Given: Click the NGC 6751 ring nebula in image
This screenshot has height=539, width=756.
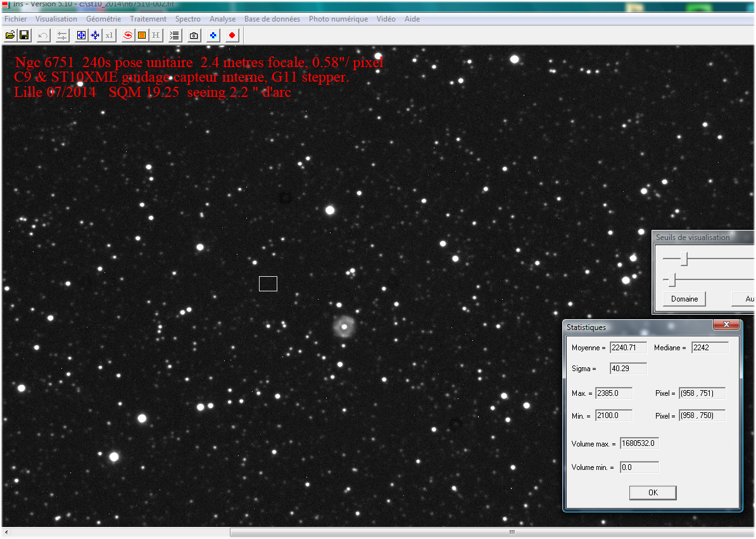Looking at the screenshot, I should coord(344,326).
